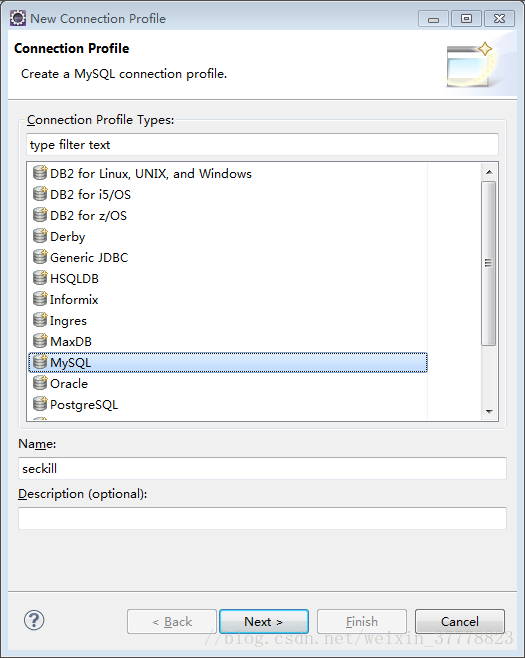Click the PostgreSQL database icon
Image resolution: width=525 pixels, height=658 pixels.
(x=40, y=403)
